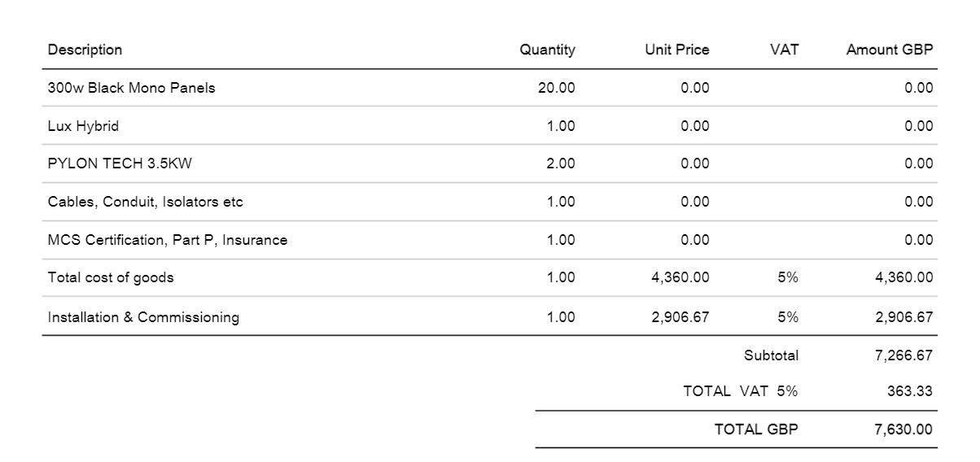
Task: Click the TOTAL VAT 5% label
Action: pyautogui.click(x=740, y=391)
